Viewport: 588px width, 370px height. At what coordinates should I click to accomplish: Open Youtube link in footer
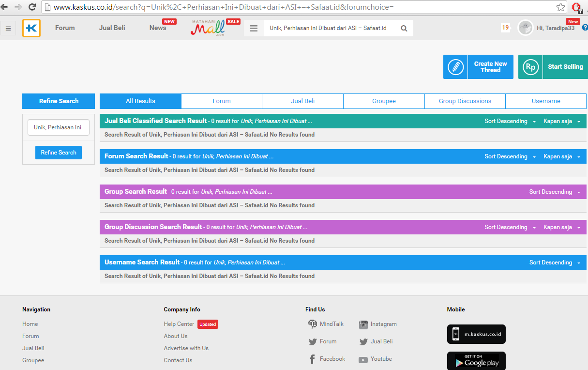375,359
